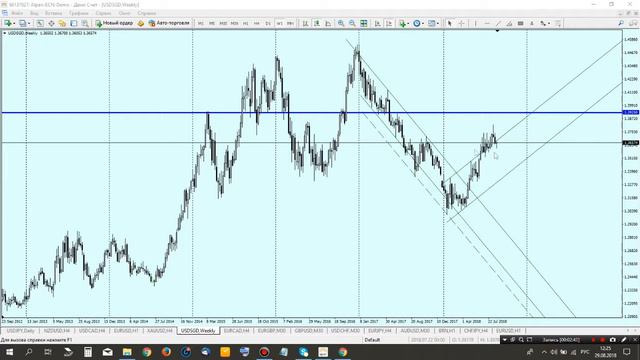Show the Data Window icon
The width and height of the screenshot is (640, 360).
[x=51, y=23]
